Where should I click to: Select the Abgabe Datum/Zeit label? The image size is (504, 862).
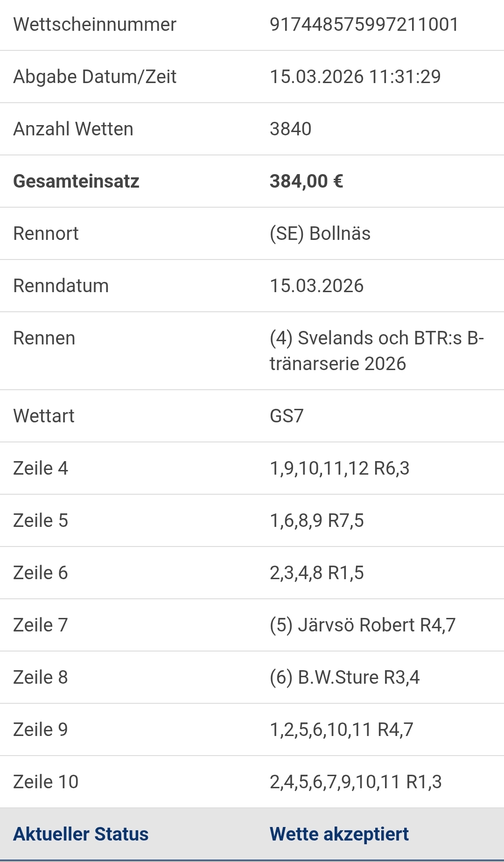click(95, 77)
